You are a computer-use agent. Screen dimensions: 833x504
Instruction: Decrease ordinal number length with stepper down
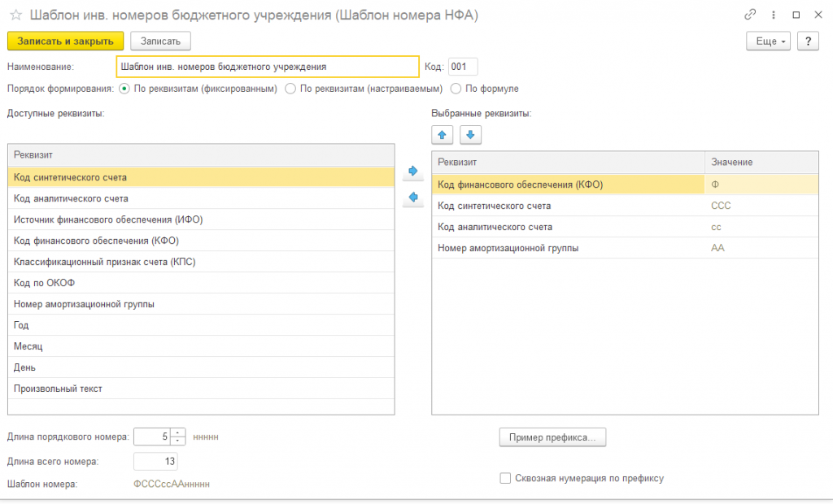click(178, 441)
